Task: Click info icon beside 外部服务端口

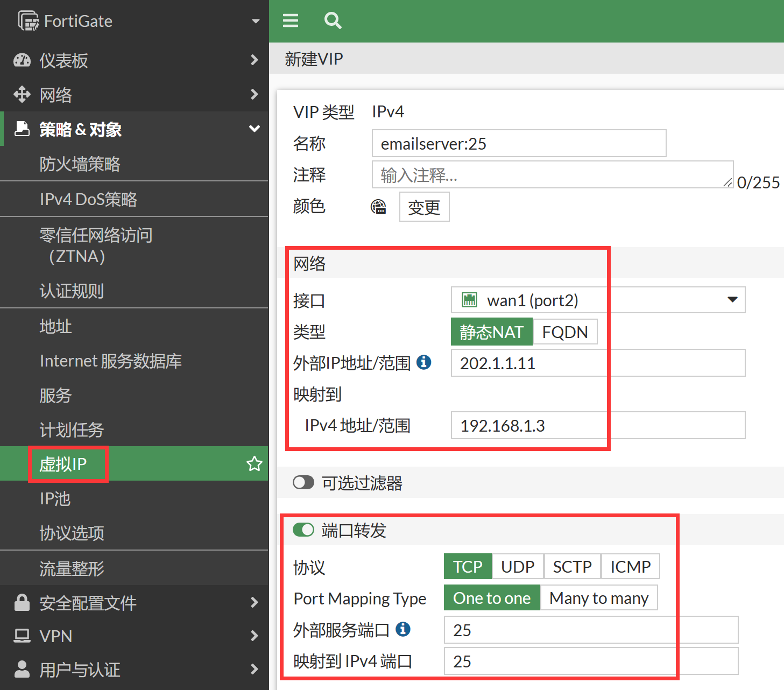Action: tap(403, 629)
